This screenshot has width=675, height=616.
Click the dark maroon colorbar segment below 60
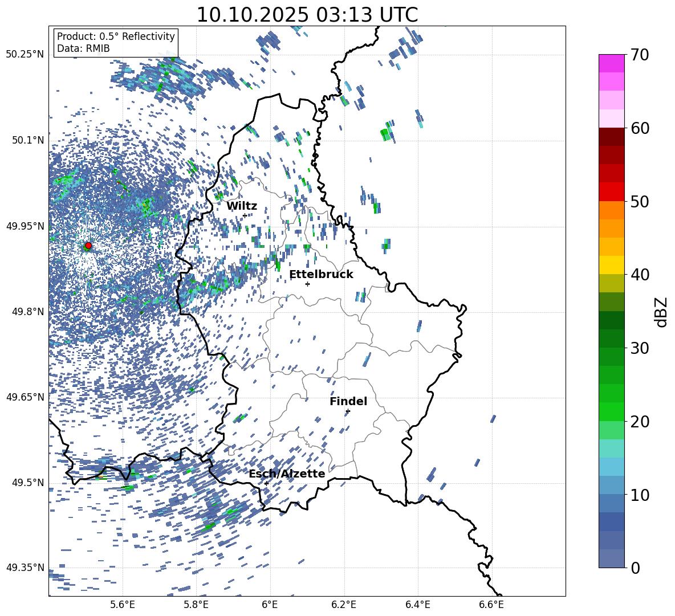tap(612, 137)
